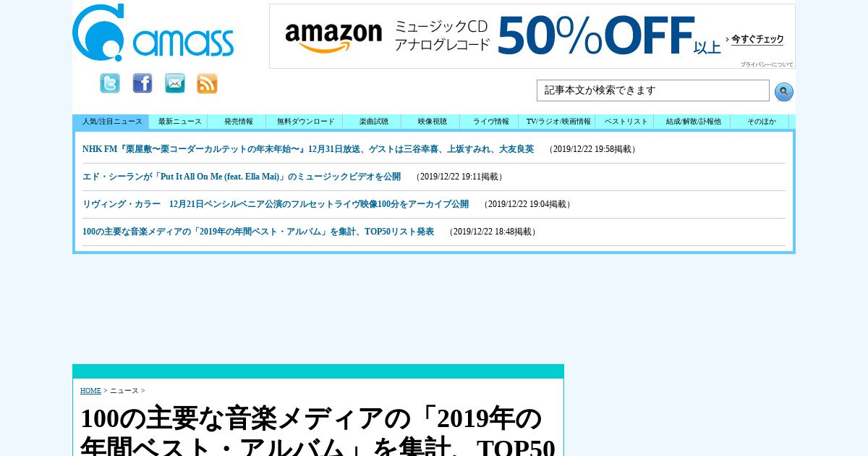
Task: Open the Amazon 50% OFF banner
Action: (x=532, y=36)
